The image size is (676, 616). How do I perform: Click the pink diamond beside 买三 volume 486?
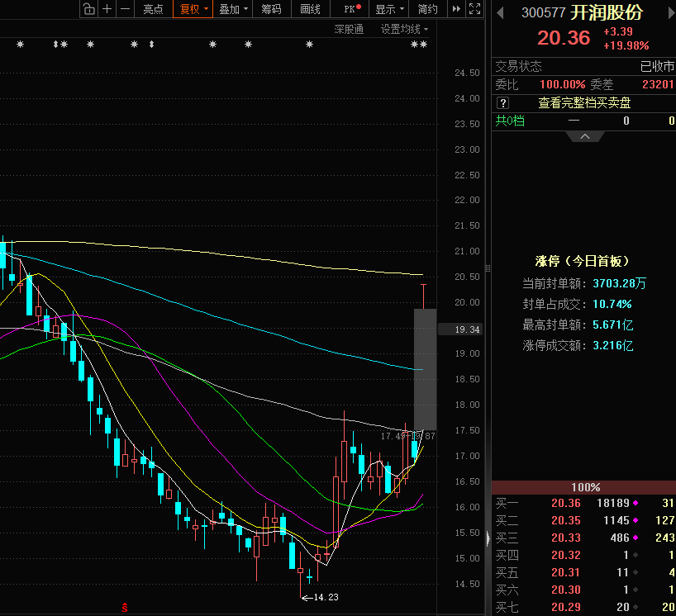point(636,538)
